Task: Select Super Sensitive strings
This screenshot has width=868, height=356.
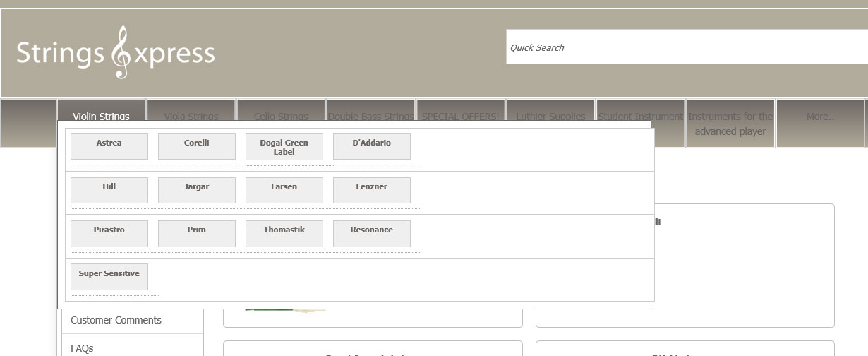Action: tap(109, 277)
